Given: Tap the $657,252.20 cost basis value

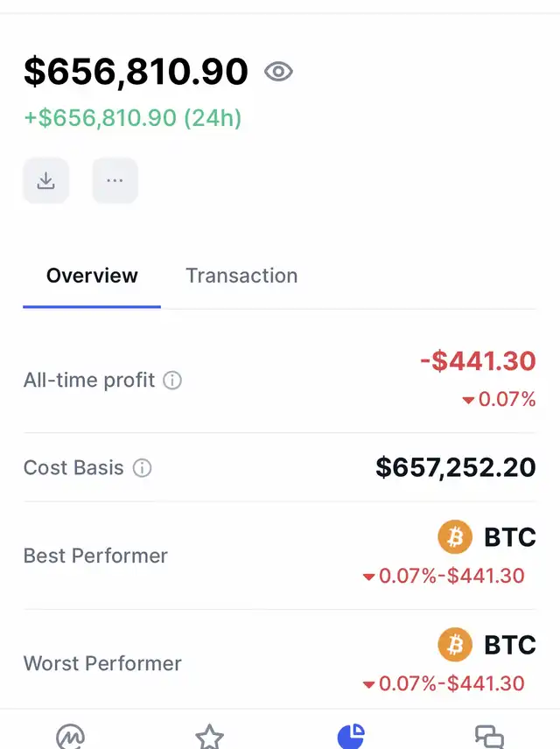Looking at the screenshot, I should (456, 467).
